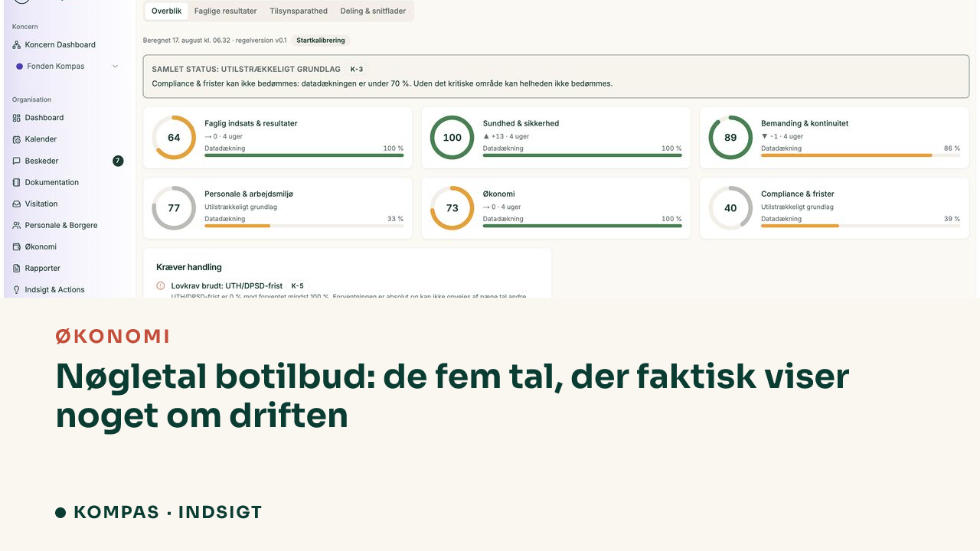
Task: Click Sundhed & sikkerhed datadækning bar
Action: click(x=583, y=155)
